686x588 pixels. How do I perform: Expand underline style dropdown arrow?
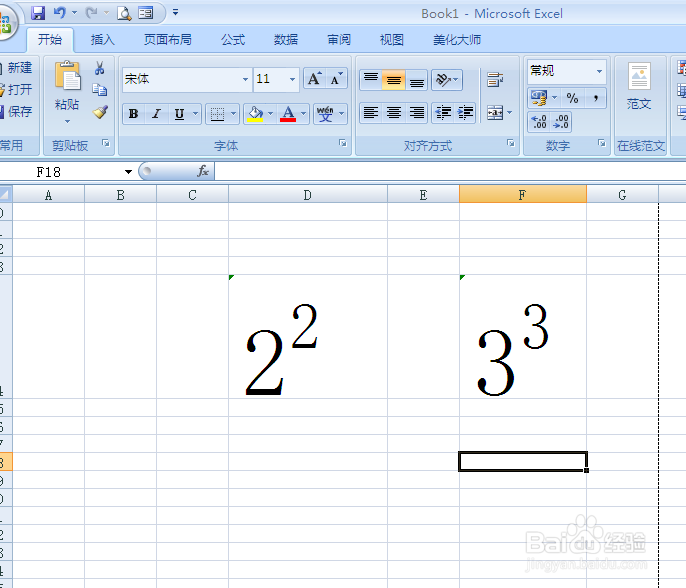tap(195, 114)
